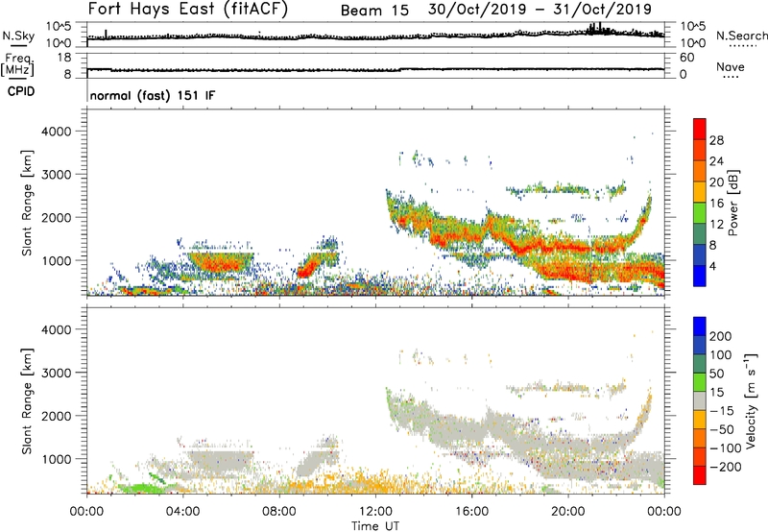The image size is (768, 532).
Task: Click the "Beam 15" label
Action: (x=374, y=11)
